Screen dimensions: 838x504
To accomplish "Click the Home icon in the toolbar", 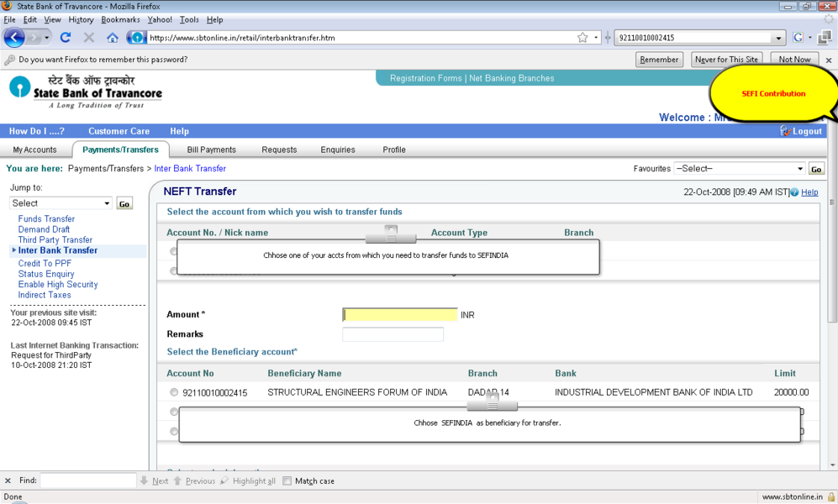I will tap(113, 38).
